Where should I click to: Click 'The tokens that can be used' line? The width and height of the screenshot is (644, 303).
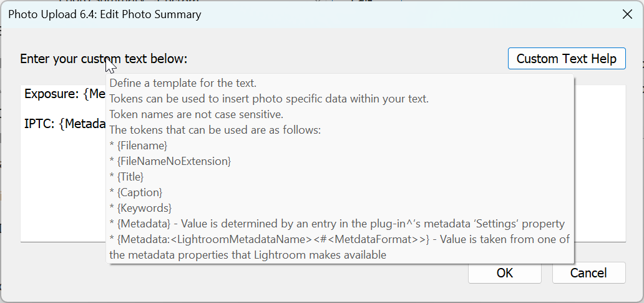point(215,130)
